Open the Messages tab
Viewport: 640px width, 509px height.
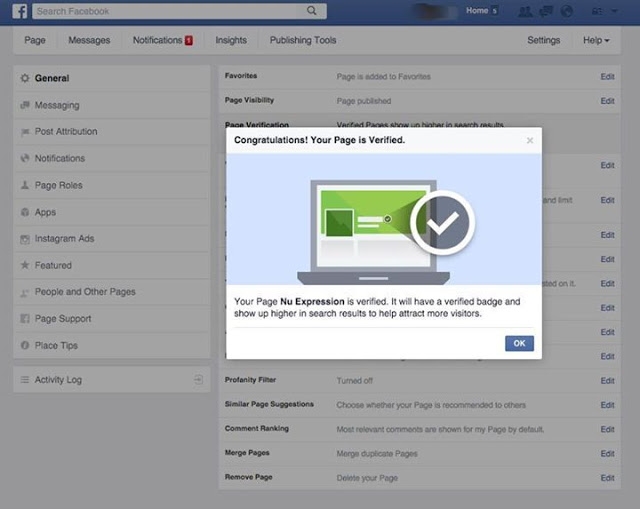[x=89, y=40]
